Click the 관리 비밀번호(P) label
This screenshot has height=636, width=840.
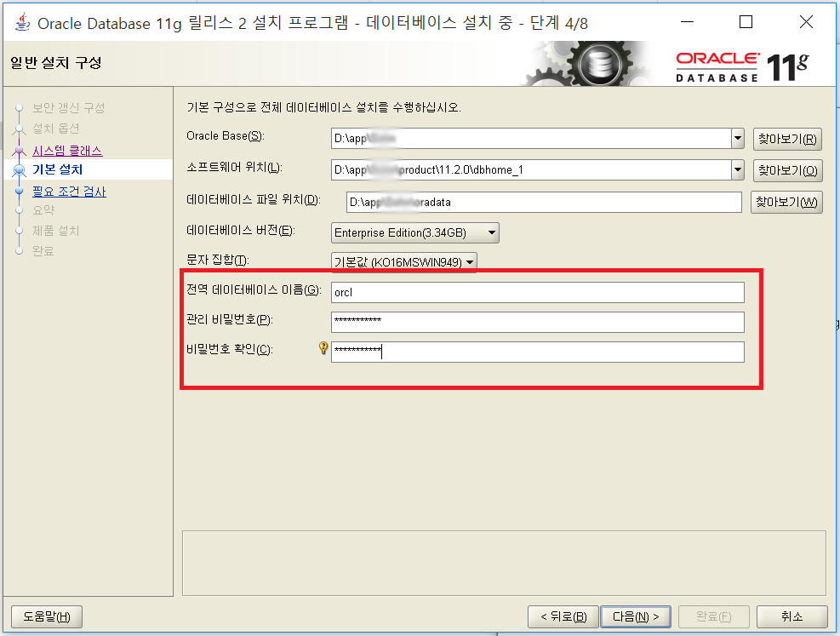tap(229, 320)
